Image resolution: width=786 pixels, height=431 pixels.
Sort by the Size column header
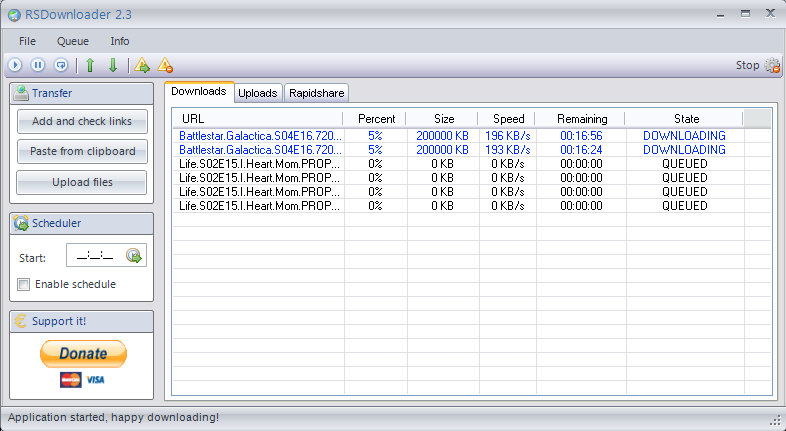point(444,119)
